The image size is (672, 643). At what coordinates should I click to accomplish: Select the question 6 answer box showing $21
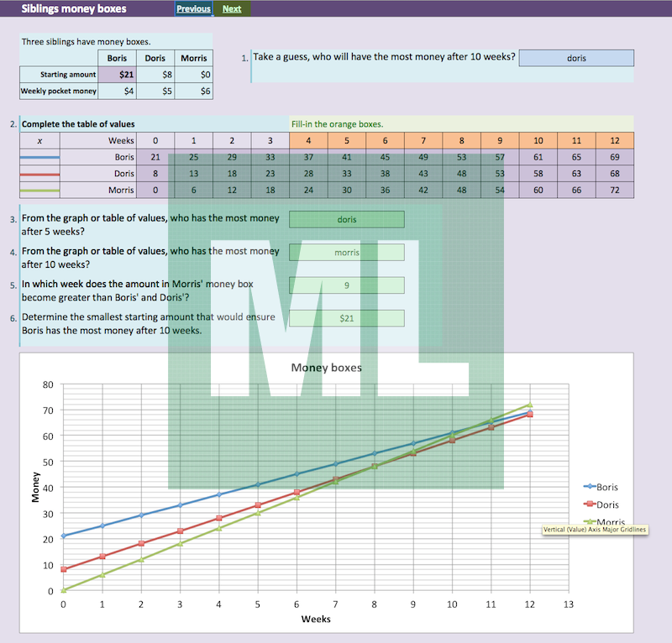coord(346,319)
